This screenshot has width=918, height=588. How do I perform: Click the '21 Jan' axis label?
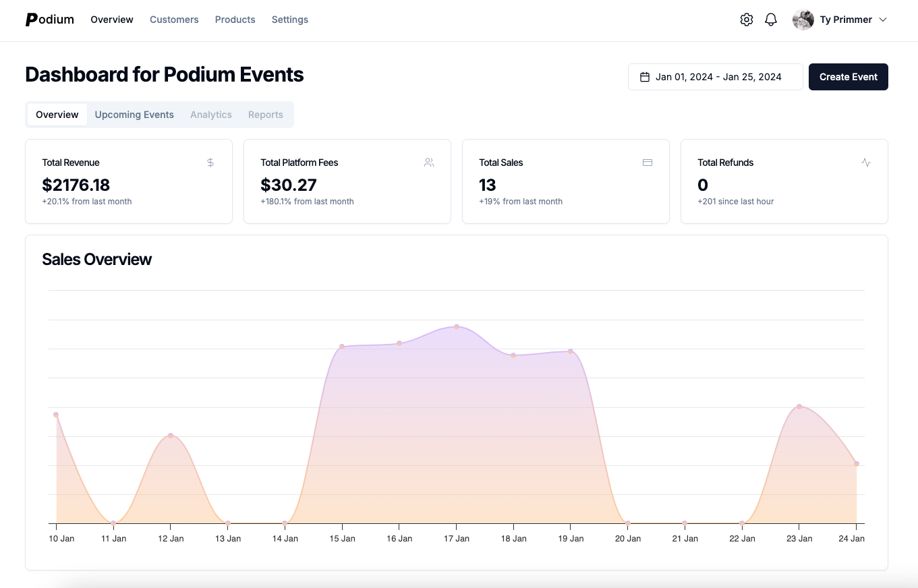685,539
